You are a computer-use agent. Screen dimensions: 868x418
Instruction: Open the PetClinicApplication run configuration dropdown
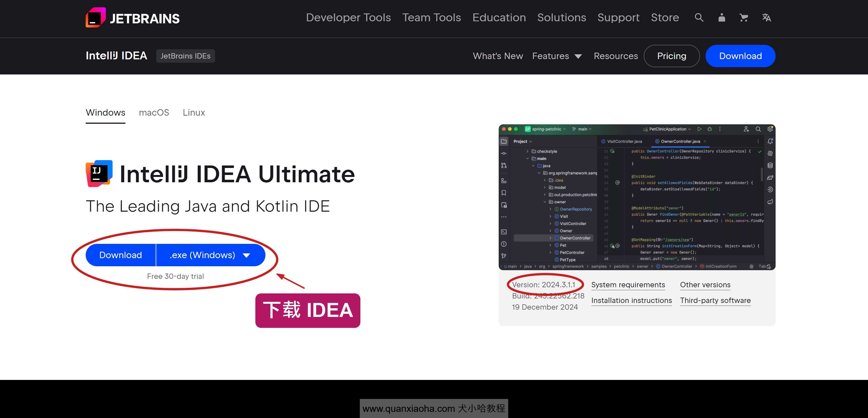[667, 129]
